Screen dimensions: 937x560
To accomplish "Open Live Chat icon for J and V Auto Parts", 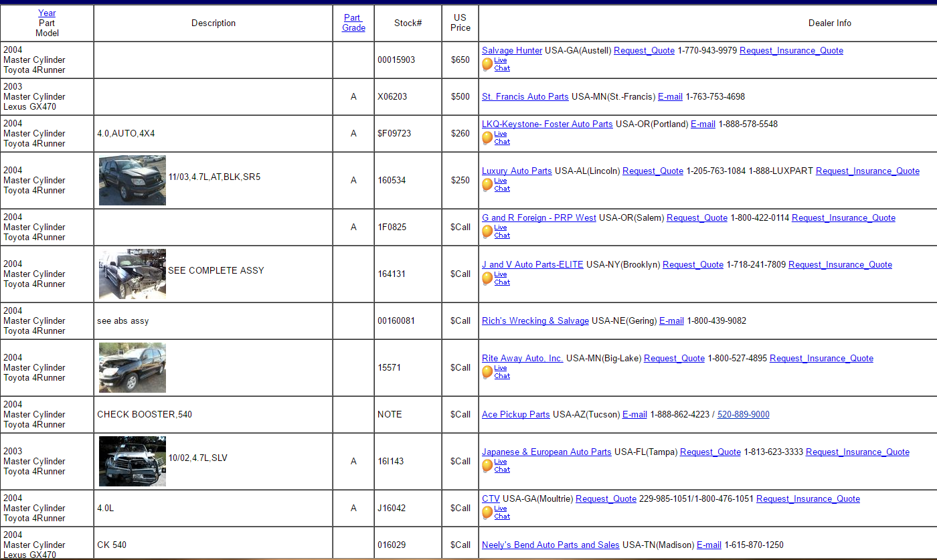I will pyautogui.click(x=487, y=278).
